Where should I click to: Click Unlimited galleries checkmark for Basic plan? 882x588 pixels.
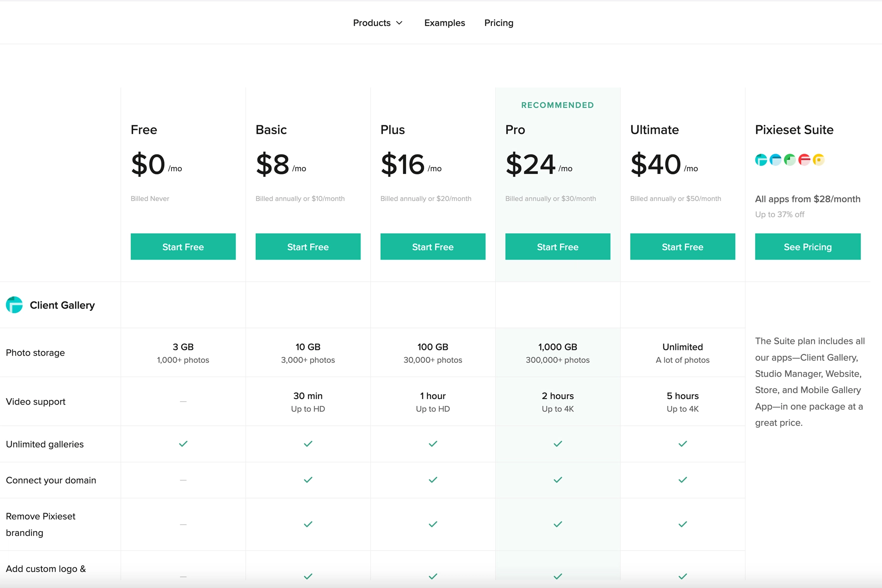coord(308,444)
